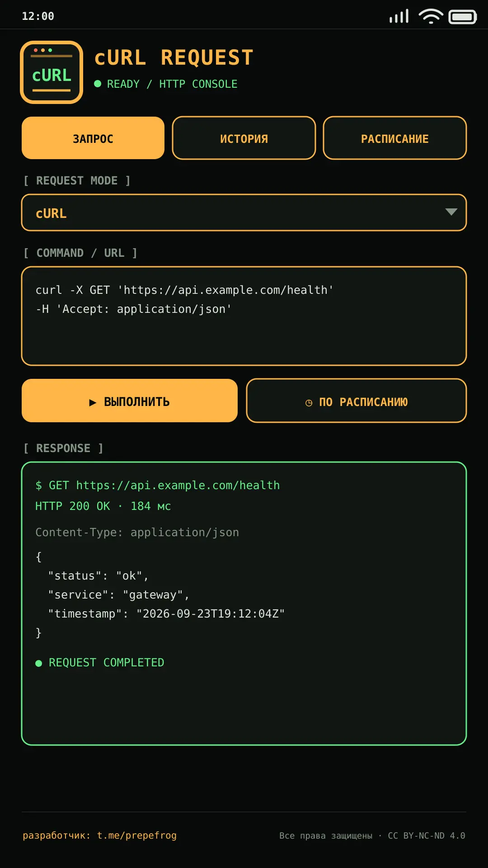Focus the command / URL text field
Image resolution: width=488 pixels, height=868 pixels.
244,316
